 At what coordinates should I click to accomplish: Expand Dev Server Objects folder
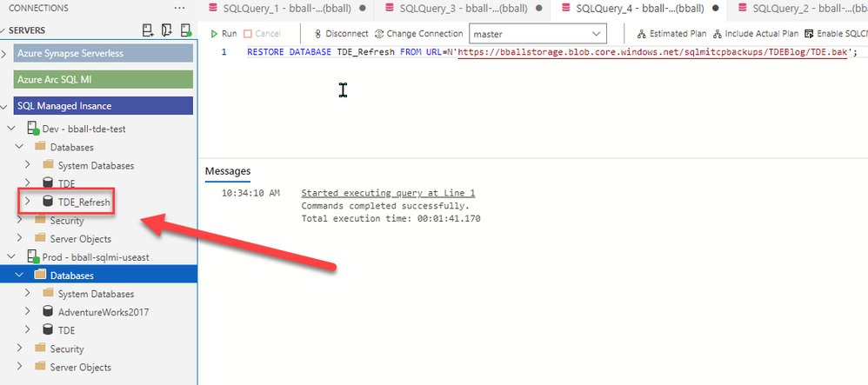[20, 238]
